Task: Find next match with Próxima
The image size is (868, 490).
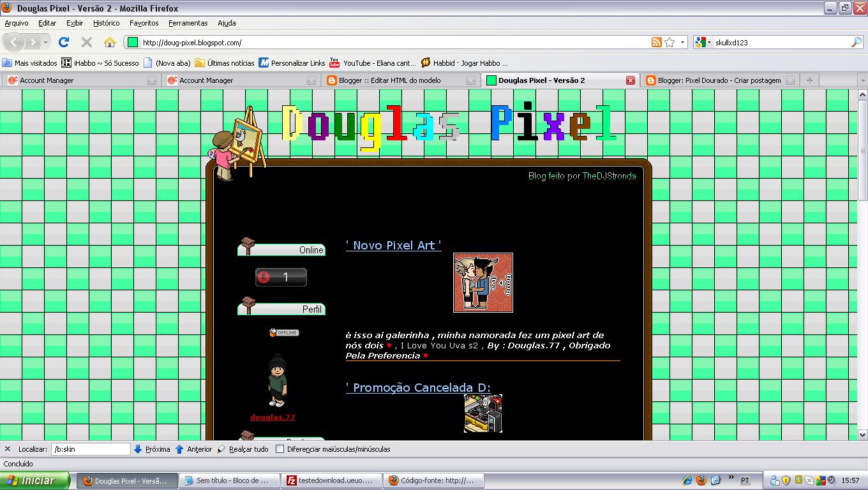Action: 152,449
